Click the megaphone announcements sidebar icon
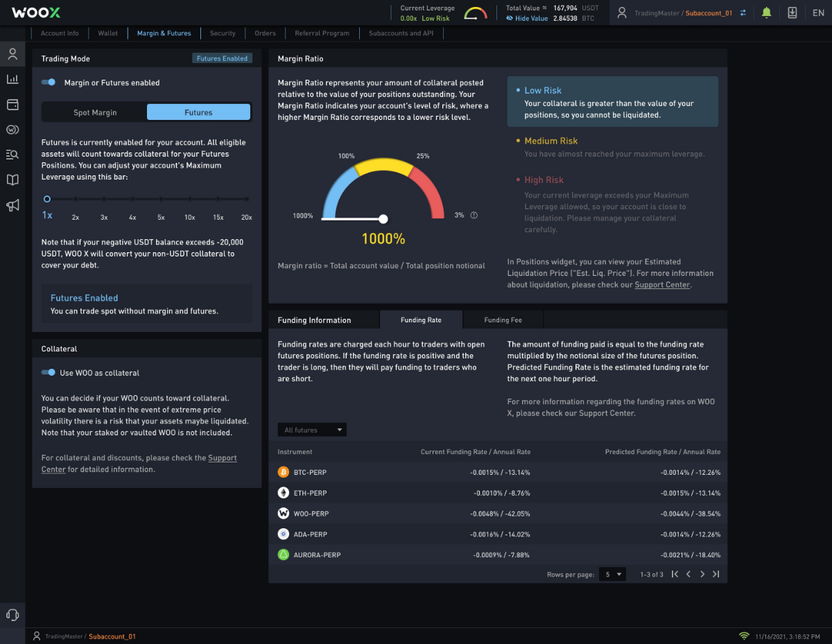 tap(12, 205)
